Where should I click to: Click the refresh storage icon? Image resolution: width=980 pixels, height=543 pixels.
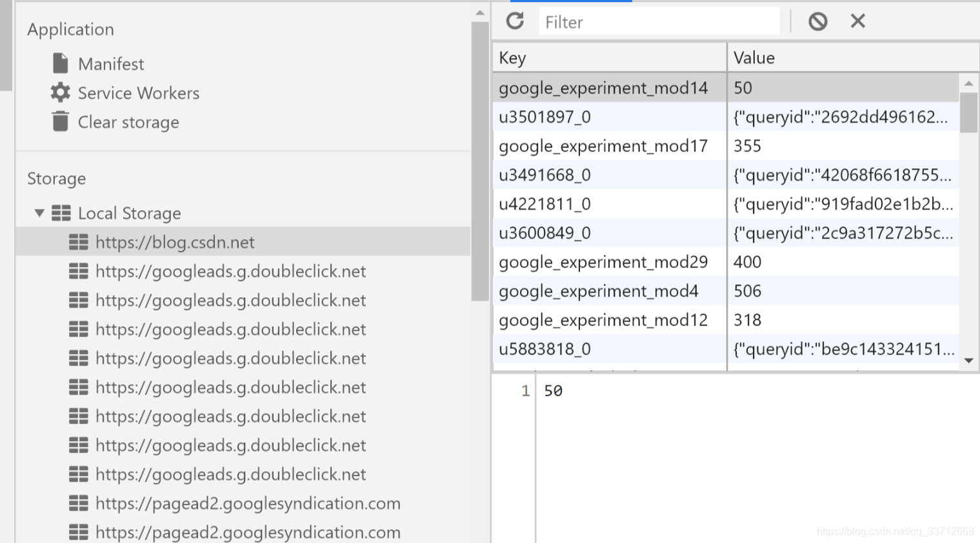pyautogui.click(x=515, y=21)
